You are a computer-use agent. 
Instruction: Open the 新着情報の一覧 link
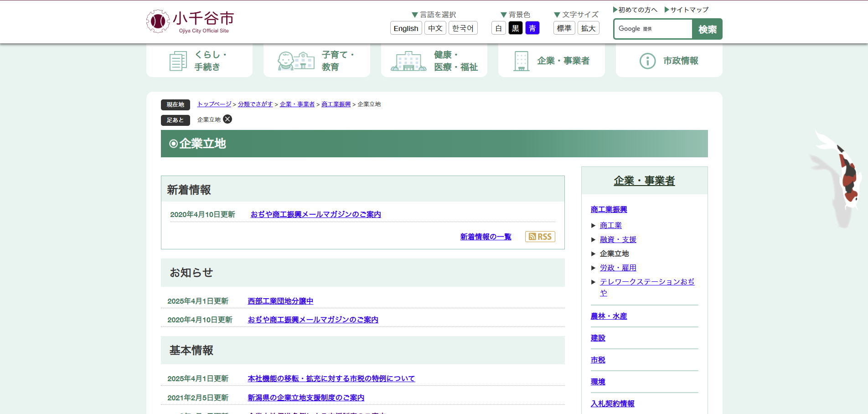tap(486, 237)
